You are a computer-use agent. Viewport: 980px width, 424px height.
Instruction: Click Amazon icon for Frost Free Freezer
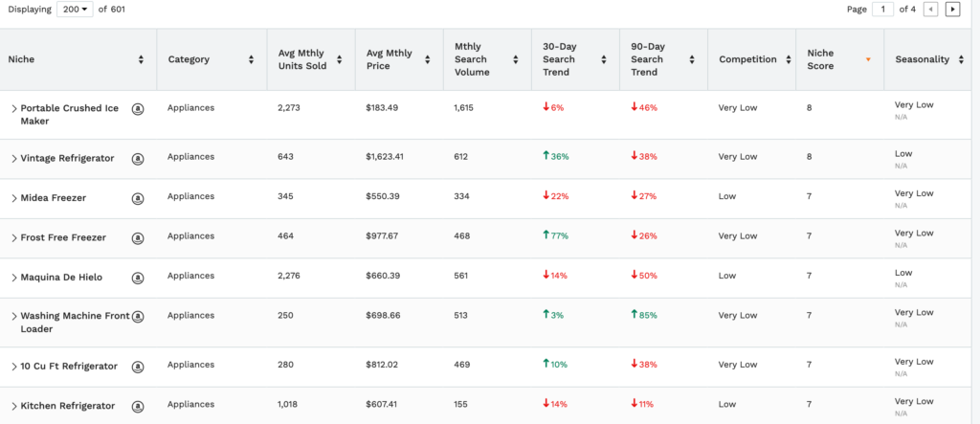click(x=138, y=237)
